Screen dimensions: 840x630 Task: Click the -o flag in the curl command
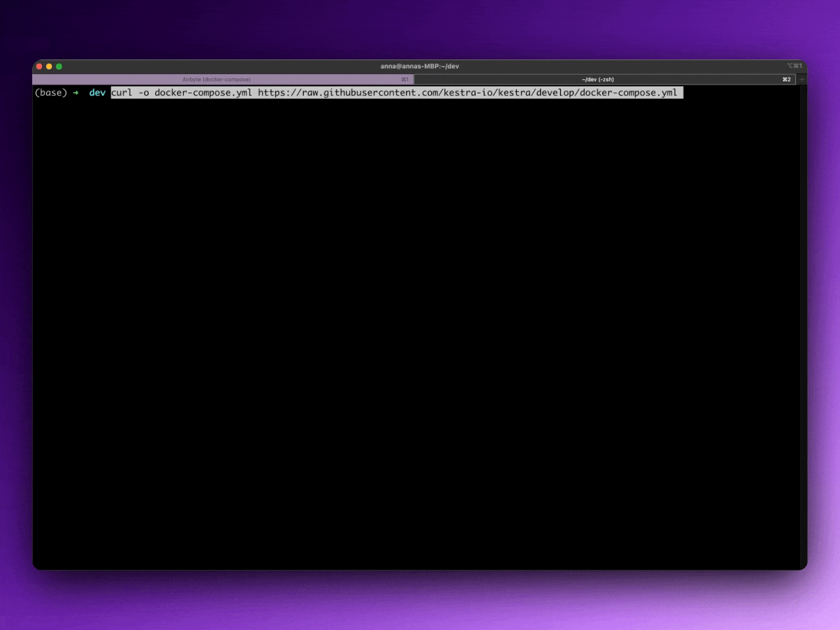pos(145,93)
